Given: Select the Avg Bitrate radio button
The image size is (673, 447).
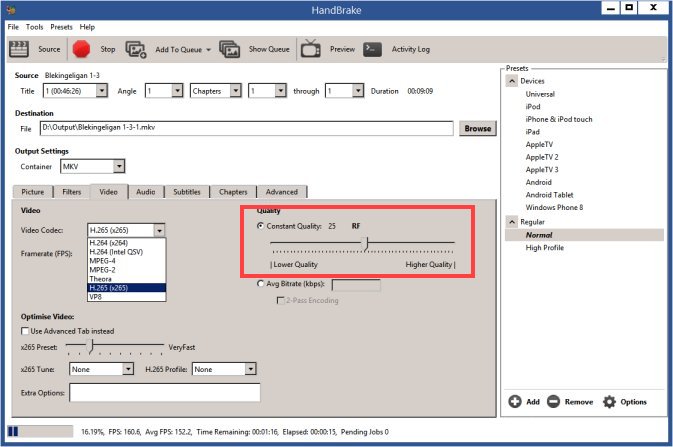Looking at the screenshot, I should point(260,283).
